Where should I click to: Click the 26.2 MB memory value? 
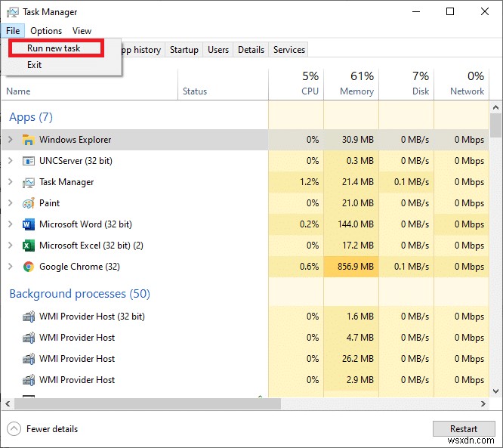pyautogui.click(x=358, y=358)
